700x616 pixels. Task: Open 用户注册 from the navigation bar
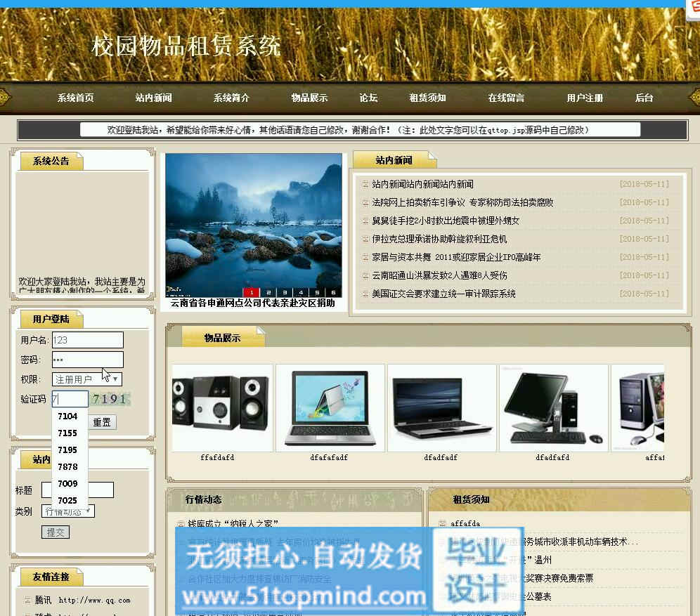[x=585, y=98]
